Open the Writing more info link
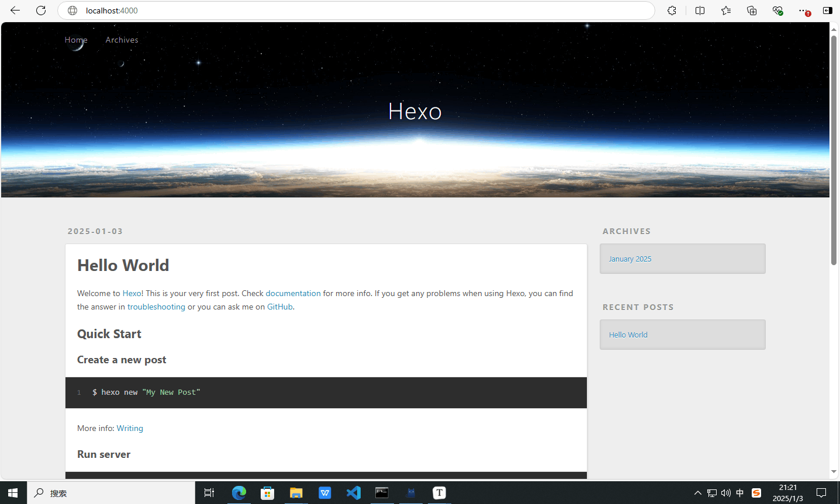Image resolution: width=840 pixels, height=504 pixels. tap(130, 428)
